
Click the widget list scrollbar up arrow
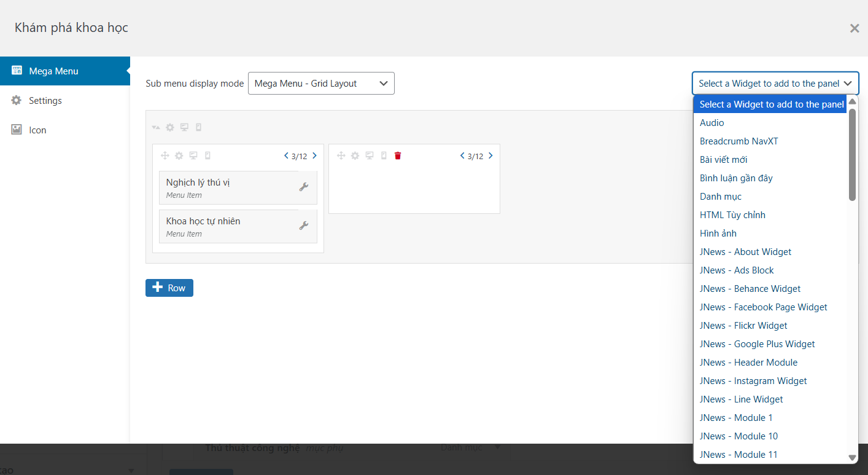point(852,101)
